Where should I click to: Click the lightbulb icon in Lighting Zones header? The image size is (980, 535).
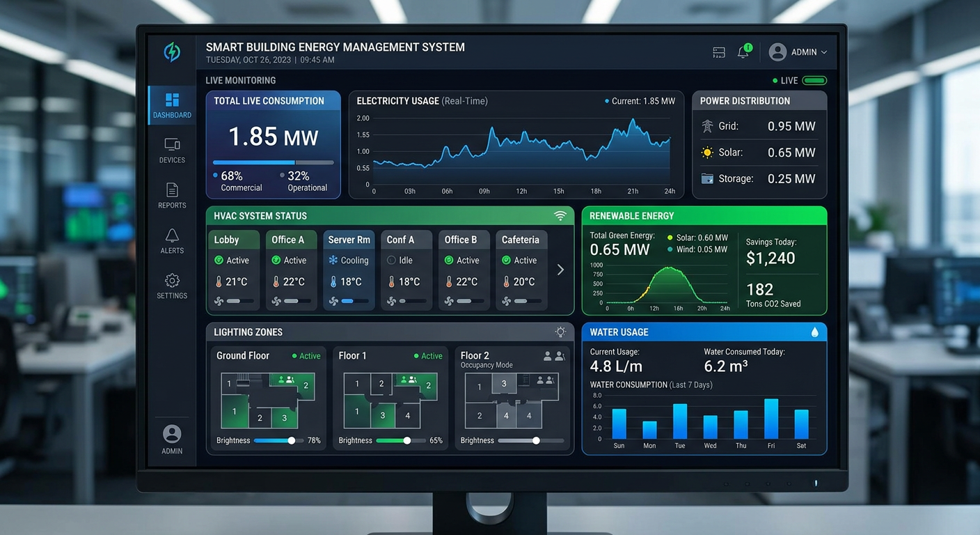[x=560, y=332]
